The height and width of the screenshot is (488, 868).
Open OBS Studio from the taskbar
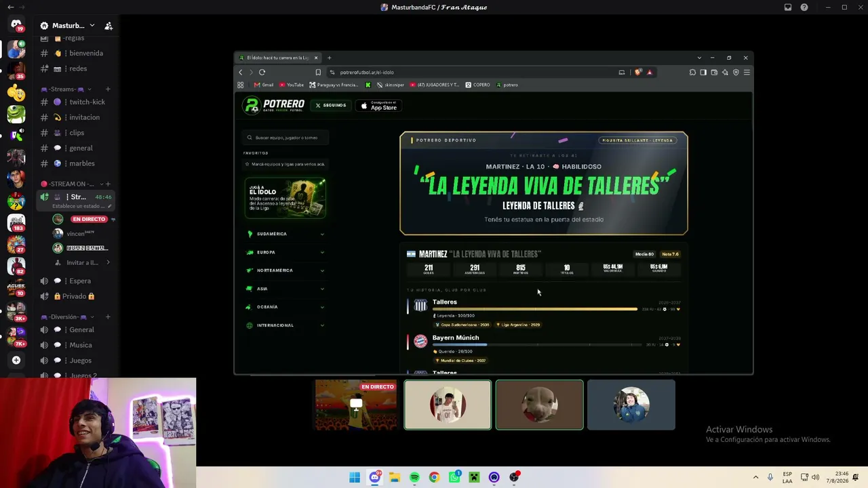point(514,477)
